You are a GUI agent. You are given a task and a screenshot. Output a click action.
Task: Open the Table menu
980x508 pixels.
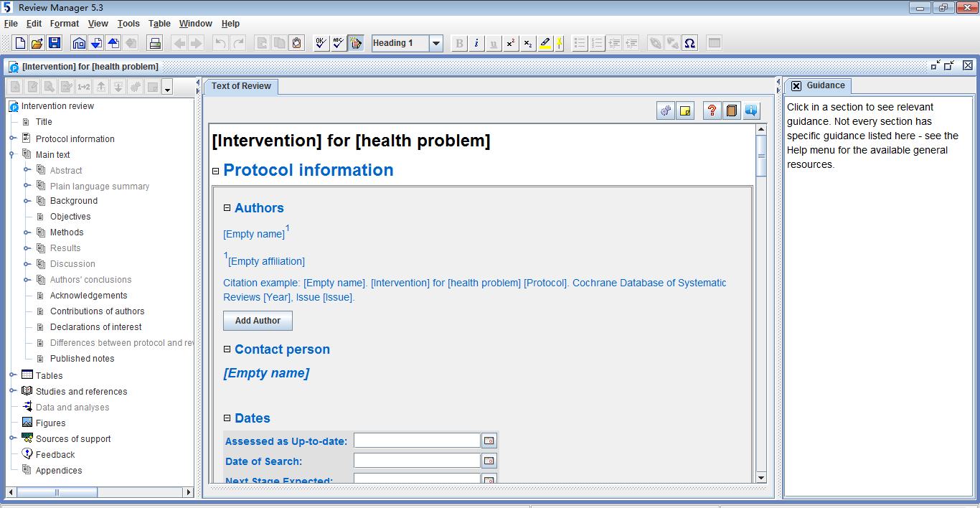tap(159, 24)
